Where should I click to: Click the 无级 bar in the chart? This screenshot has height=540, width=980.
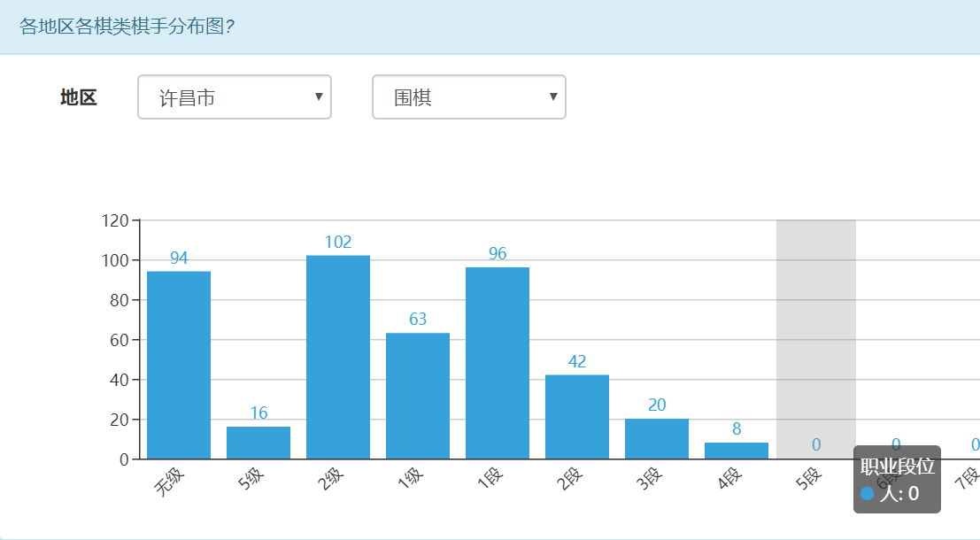[x=179, y=365]
